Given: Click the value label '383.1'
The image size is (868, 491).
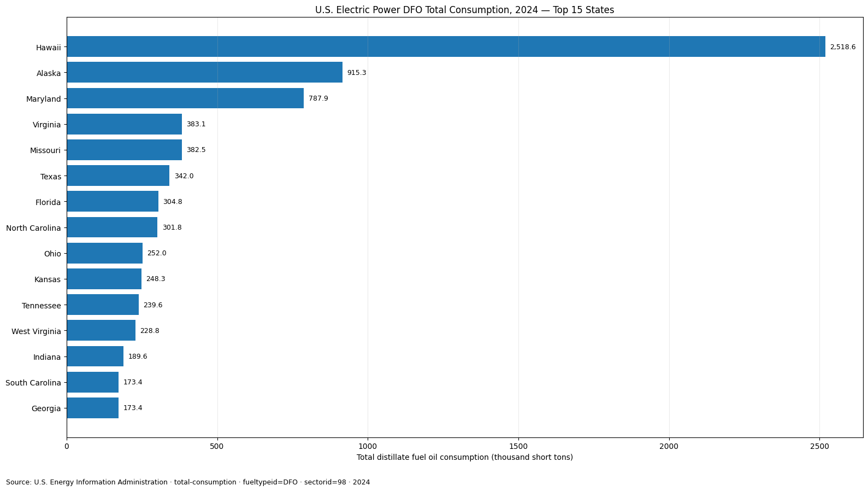Looking at the screenshot, I should click(196, 124).
